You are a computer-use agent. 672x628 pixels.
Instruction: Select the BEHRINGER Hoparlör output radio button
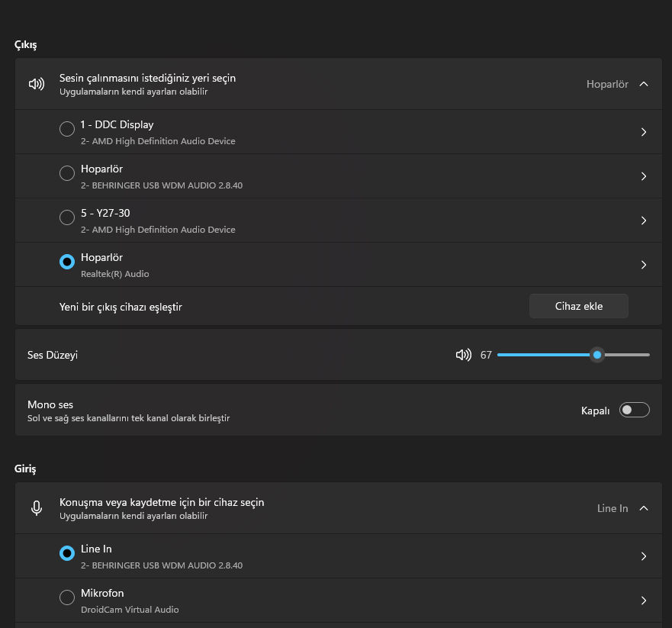click(67, 173)
